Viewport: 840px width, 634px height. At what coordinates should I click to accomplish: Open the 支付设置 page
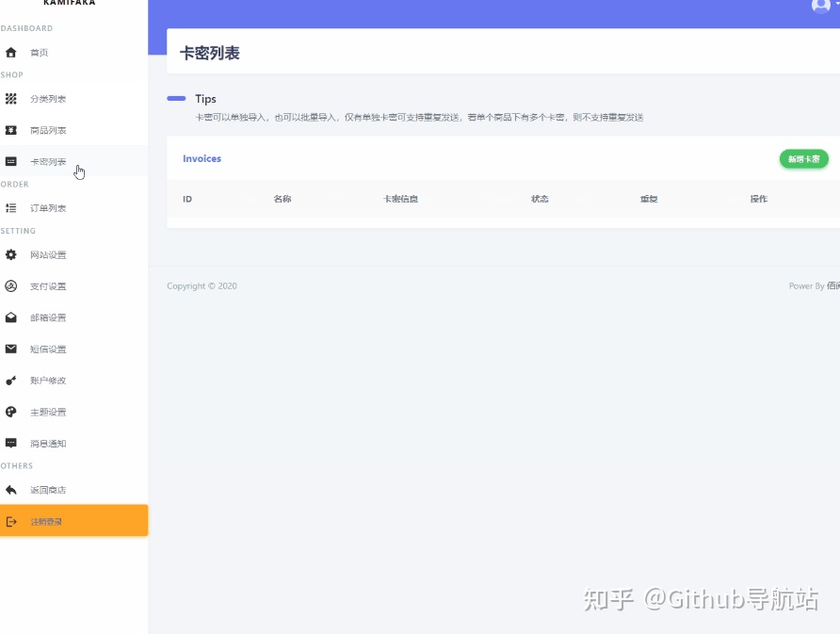tap(74, 286)
